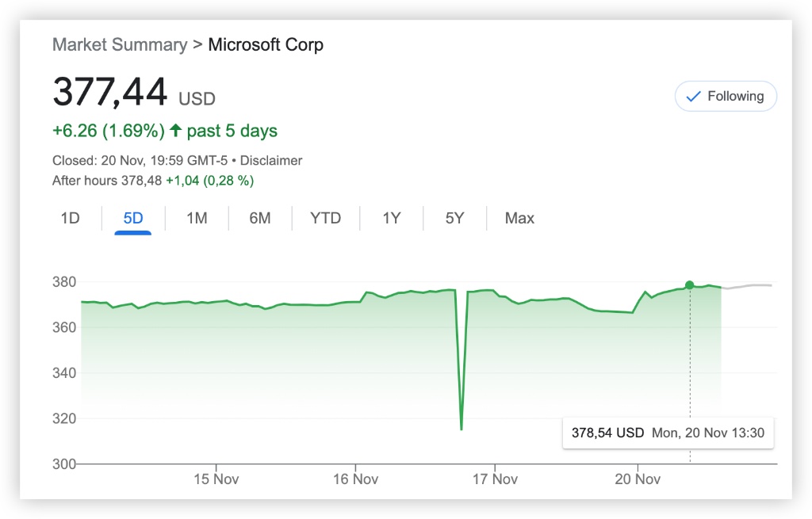The height and width of the screenshot is (519, 812).
Task: Select the 5D time range tab
Action: [133, 218]
